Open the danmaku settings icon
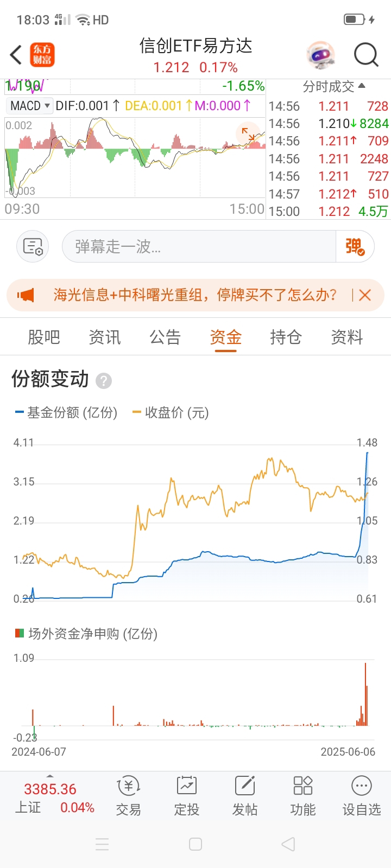 [x=33, y=247]
